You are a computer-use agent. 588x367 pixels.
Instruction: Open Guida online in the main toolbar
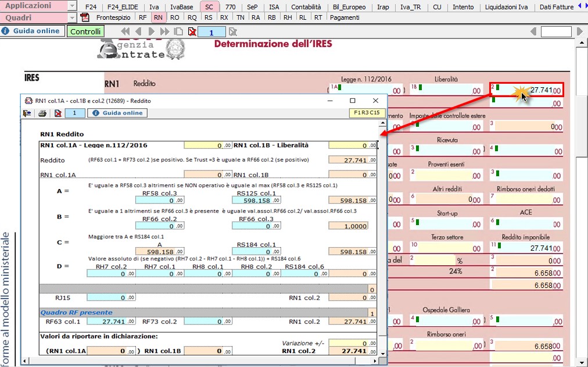[31, 31]
